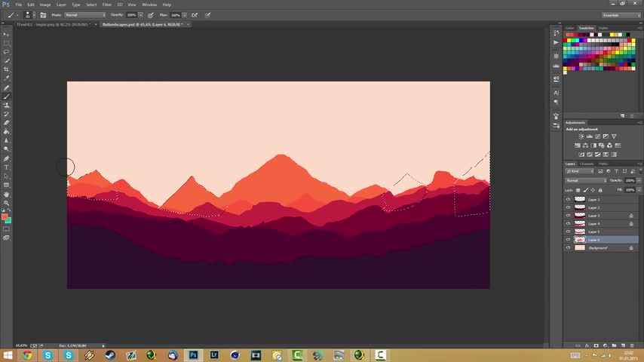Open the layer blend mode Normal dropdown

[586, 180]
